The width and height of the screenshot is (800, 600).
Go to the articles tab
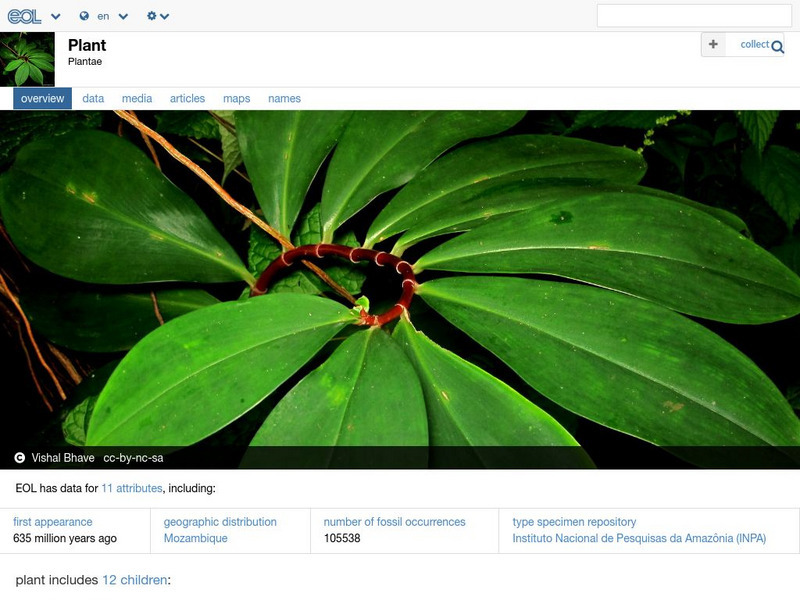click(187, 99)
